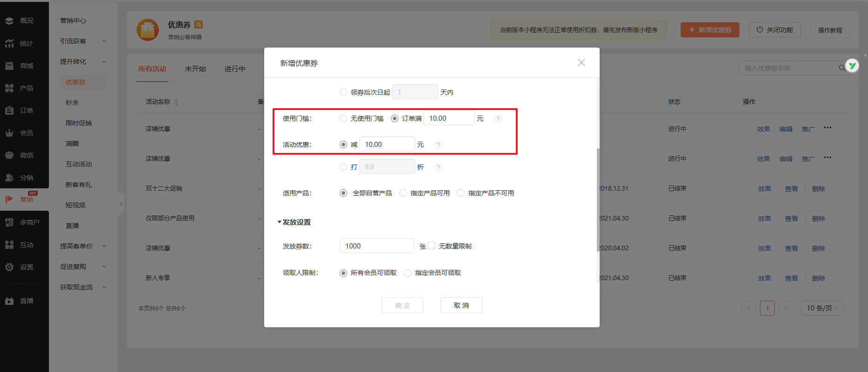This screenshot has height=372, width=868.
Task: Click the 会员 crown icon
Action: coord(9,133)
